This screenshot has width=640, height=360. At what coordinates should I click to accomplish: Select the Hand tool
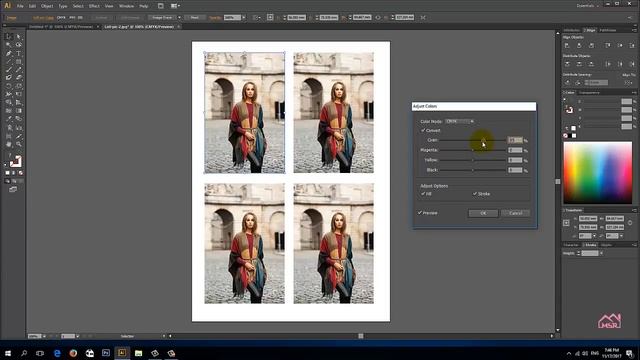[x=9, y=144]
